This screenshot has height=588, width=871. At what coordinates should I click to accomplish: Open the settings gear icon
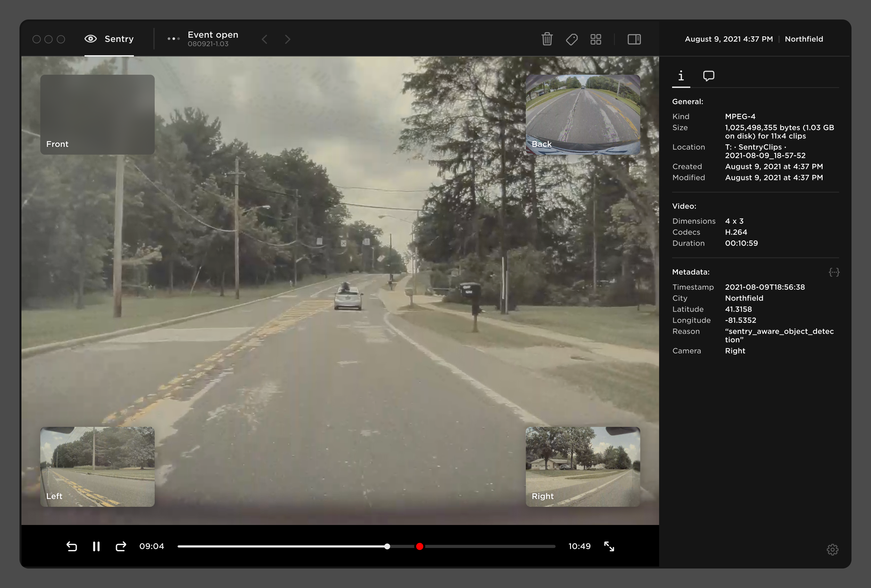click(x=832, y=549)
